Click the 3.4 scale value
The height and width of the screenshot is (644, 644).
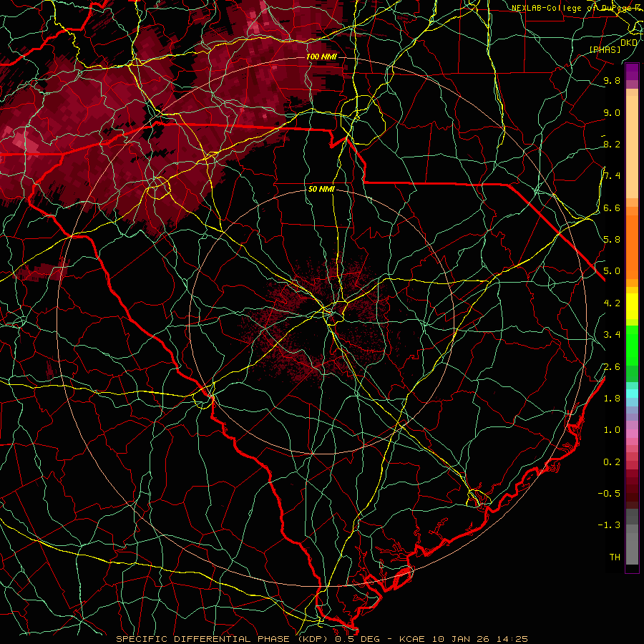tap(612, 335)
